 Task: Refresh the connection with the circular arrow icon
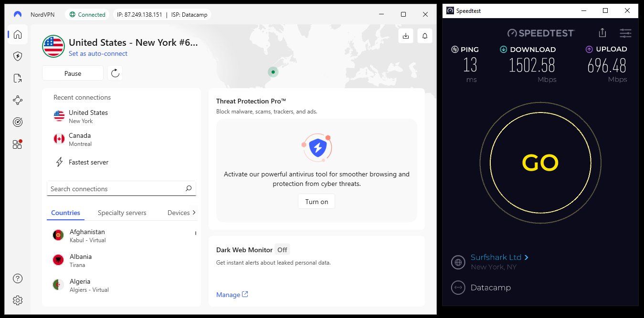[115, 73]
